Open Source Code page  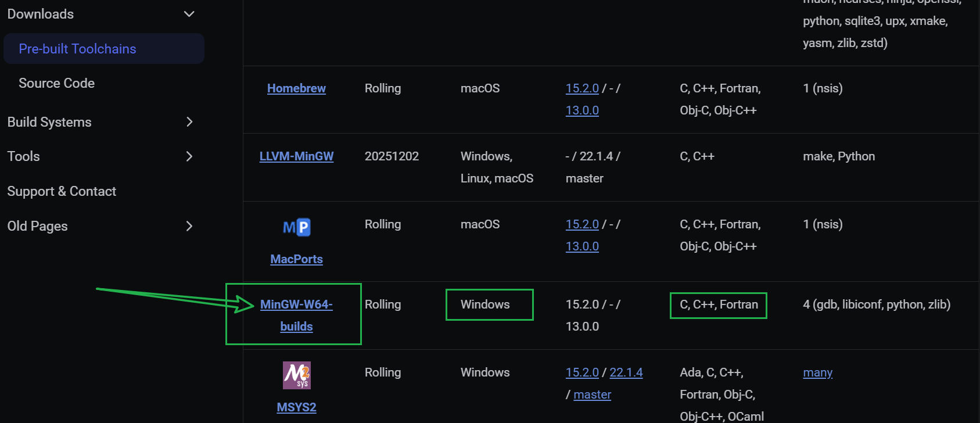tap(56, 83)
